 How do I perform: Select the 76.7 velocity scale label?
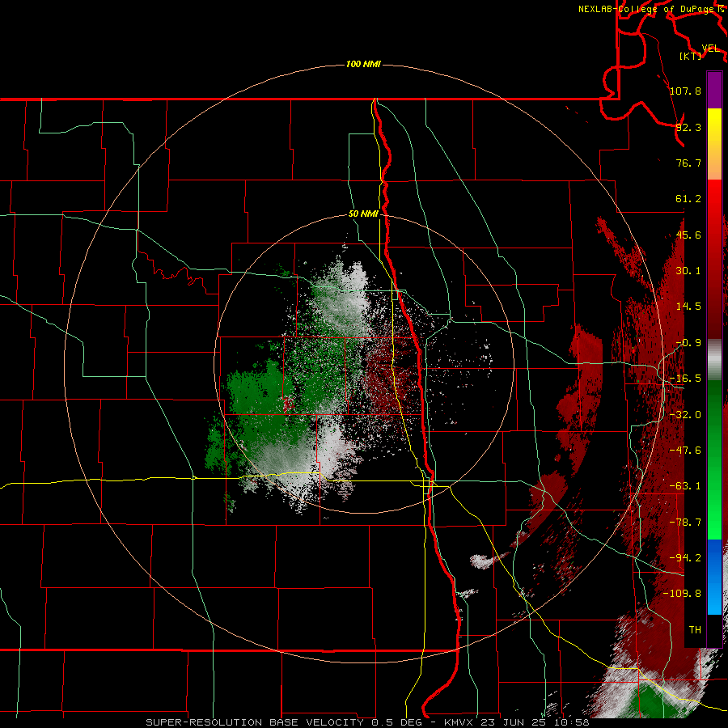coord(688,163)
